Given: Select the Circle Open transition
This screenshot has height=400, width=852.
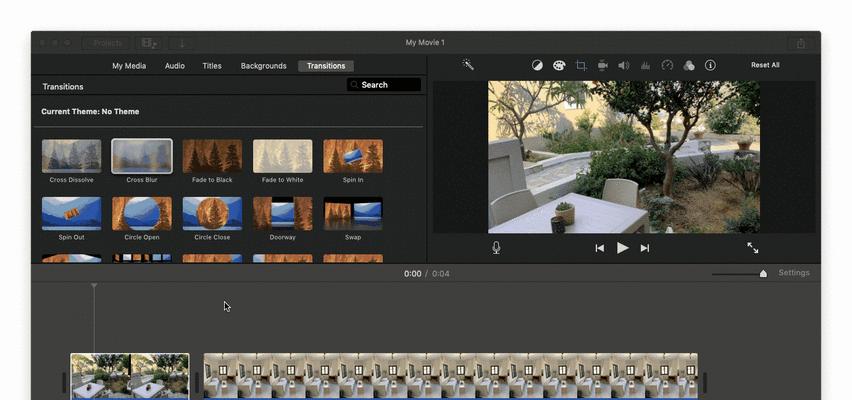Looking at the screenshot, I should coord(142,214).
